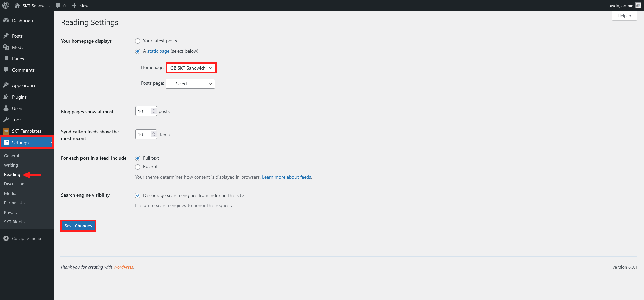Open Users menu item
The image size is (644, 300).
click(27, 108)
